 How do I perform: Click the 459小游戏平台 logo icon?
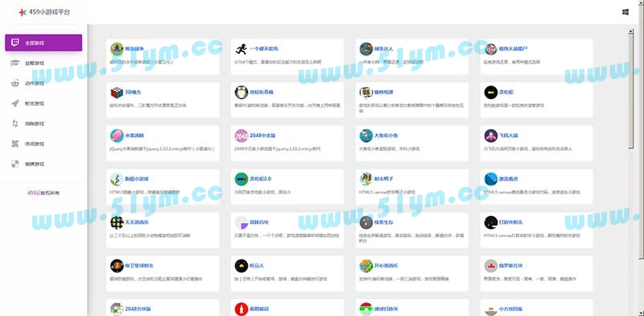23,12
